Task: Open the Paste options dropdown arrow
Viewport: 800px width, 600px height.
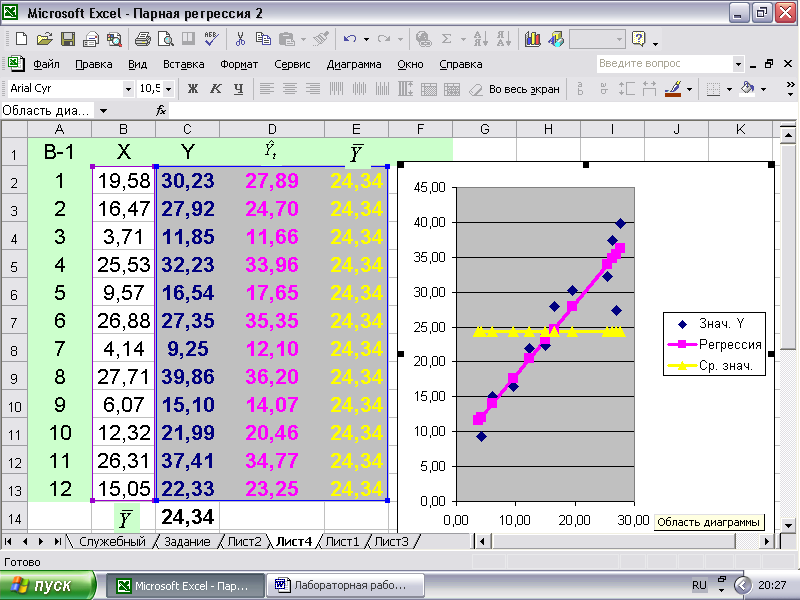Action: pyautogui.click(x=304, y=39)
